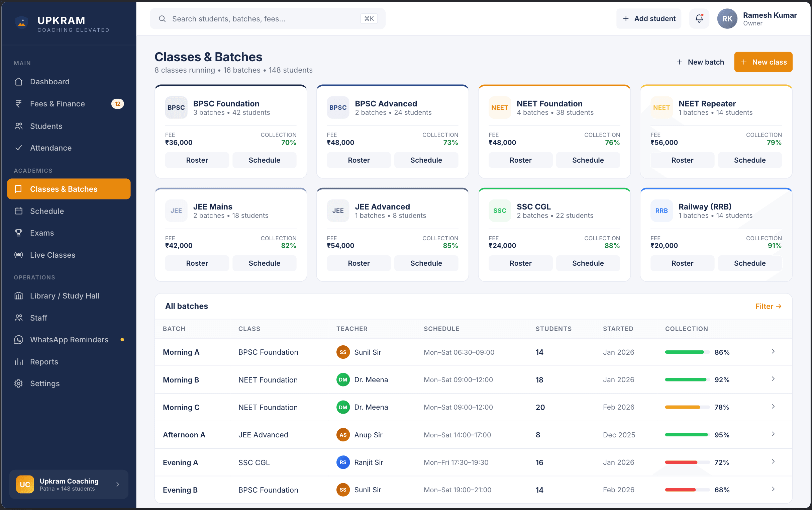Click Add student at the top

click(x=648, y=18)
